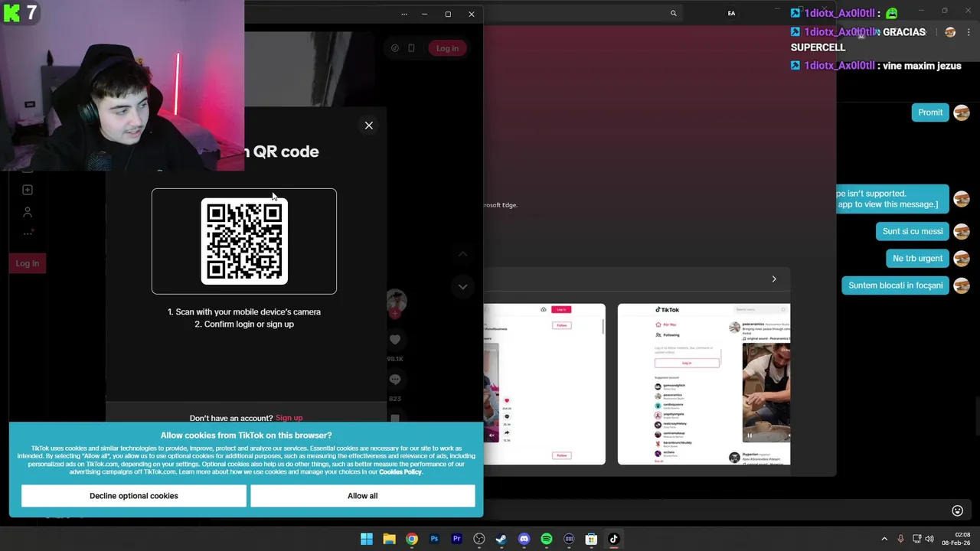Screen dimensions: 980x551
Task: Open the Windows Start menu
Action: click(367, 539)
